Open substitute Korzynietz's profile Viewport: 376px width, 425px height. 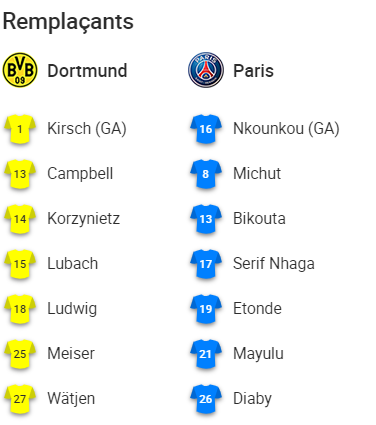point(84,219)
